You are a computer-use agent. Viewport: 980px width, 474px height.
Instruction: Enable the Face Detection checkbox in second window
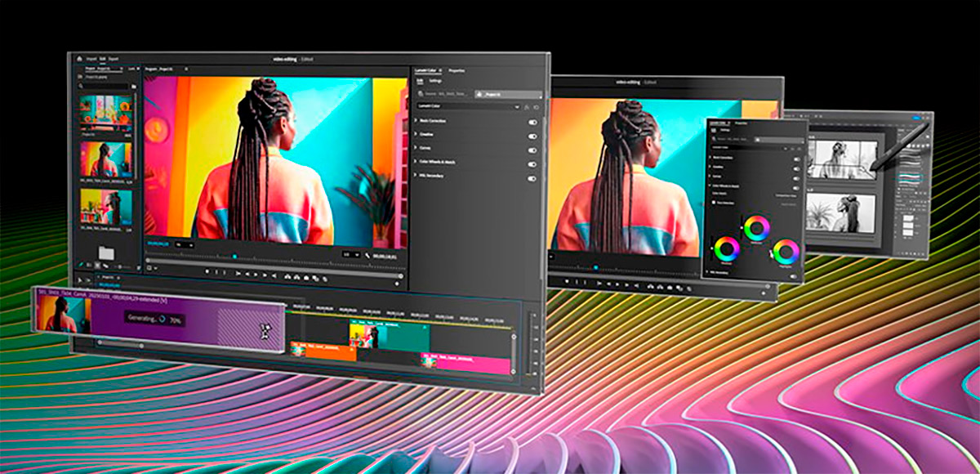[x=714, y=203]
